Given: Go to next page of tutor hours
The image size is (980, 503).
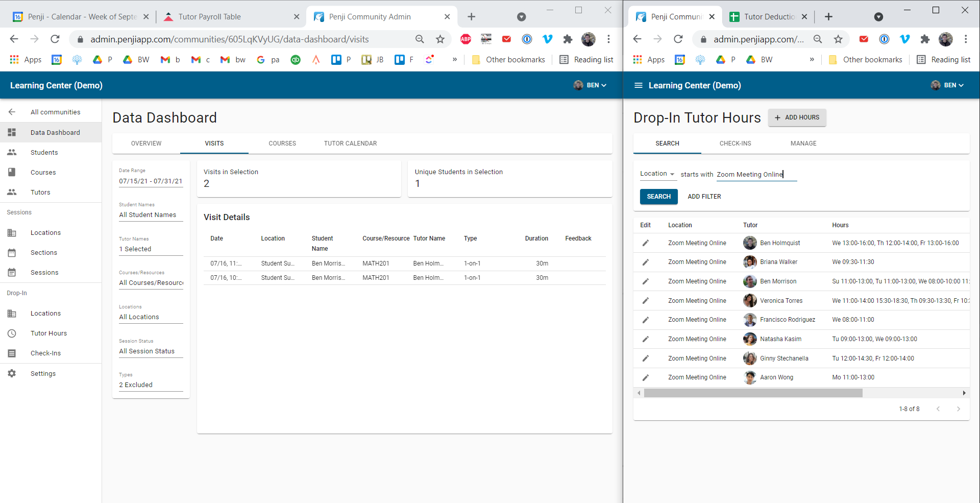Looking at the screenshot, I should click(x=958, y=409).
